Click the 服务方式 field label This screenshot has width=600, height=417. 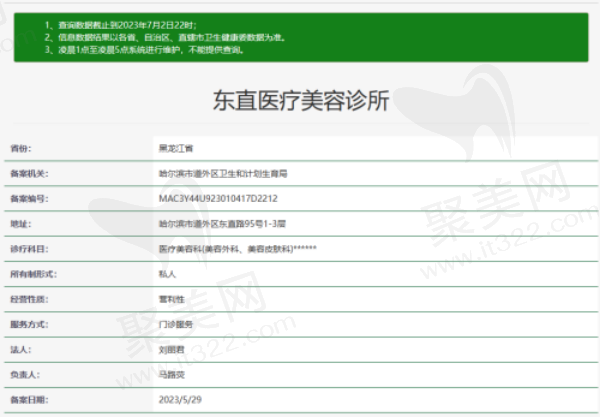(29, 324)
